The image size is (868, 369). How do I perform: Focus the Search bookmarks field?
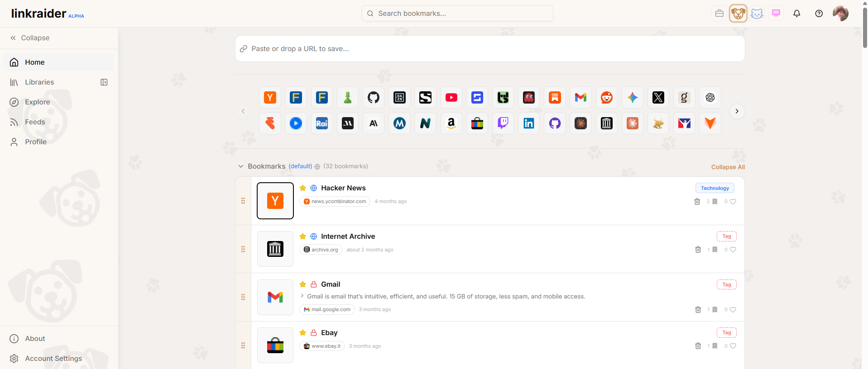pyautogui.click(x=457, y=14)
